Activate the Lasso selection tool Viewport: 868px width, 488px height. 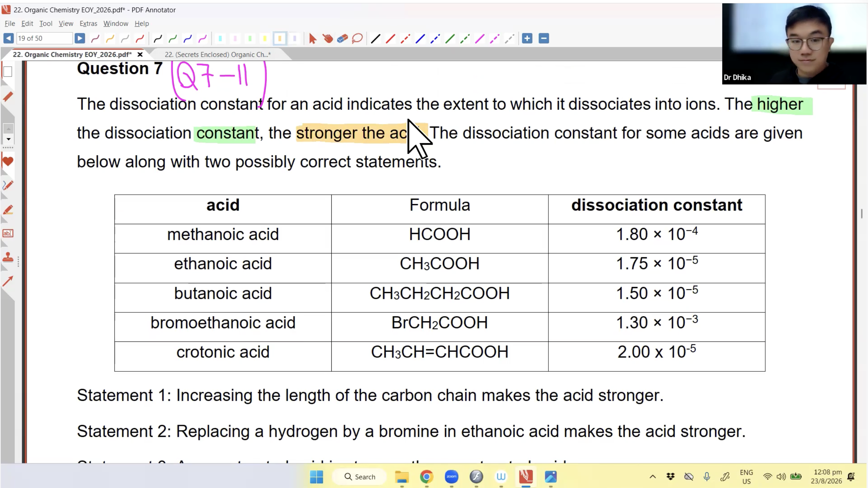pos(357,38)
